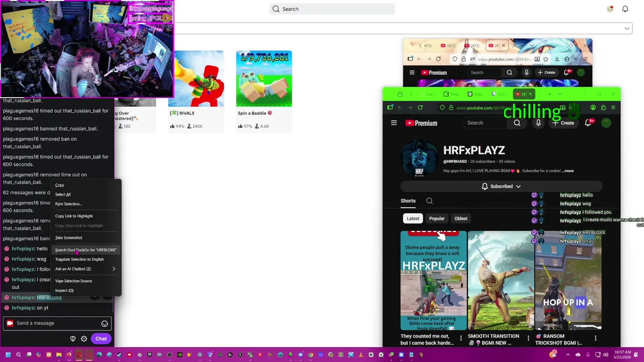This screenshot has width=644, height=362.
Task: Expand the dropdown chevron below Roblox search
Action: 627,29
